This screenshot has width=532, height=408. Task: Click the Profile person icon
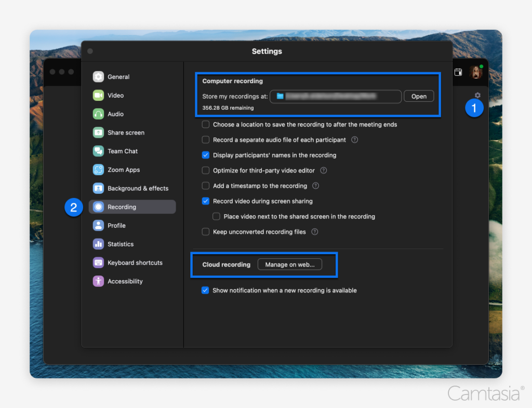click(98, 226)
